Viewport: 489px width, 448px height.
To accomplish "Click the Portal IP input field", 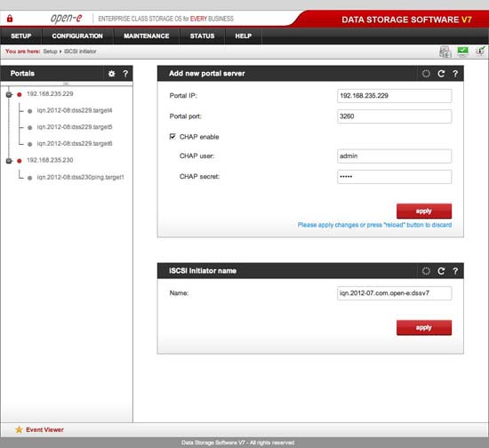I will 394,96.
